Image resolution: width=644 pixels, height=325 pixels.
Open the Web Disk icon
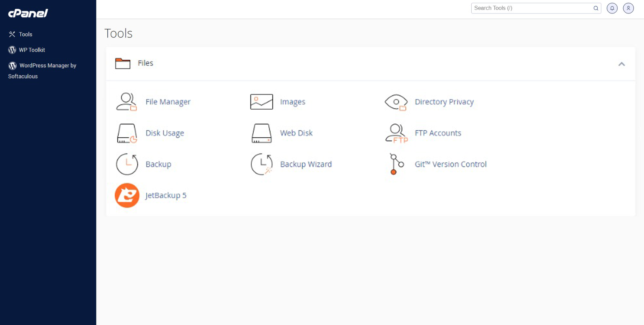point(261,133)
